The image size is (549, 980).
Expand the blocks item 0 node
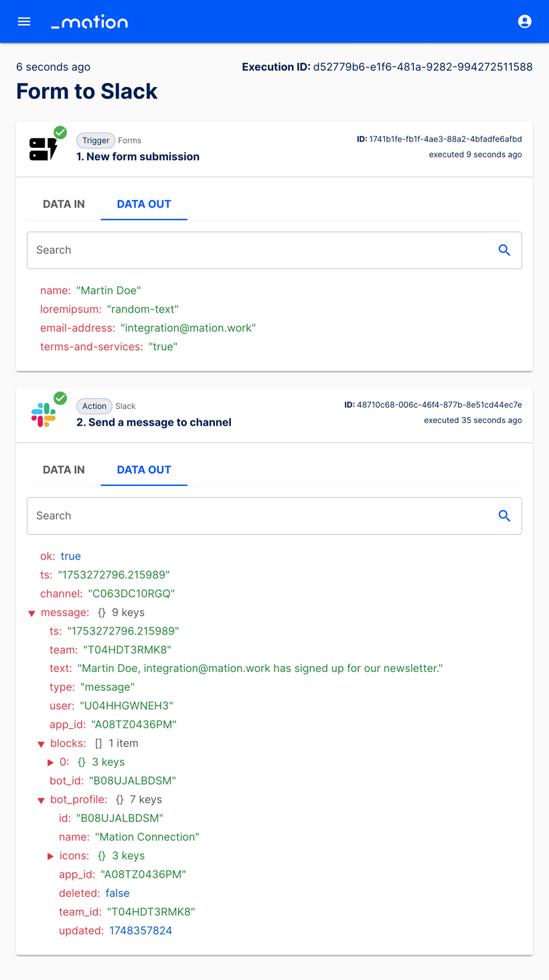pos(50,762)
